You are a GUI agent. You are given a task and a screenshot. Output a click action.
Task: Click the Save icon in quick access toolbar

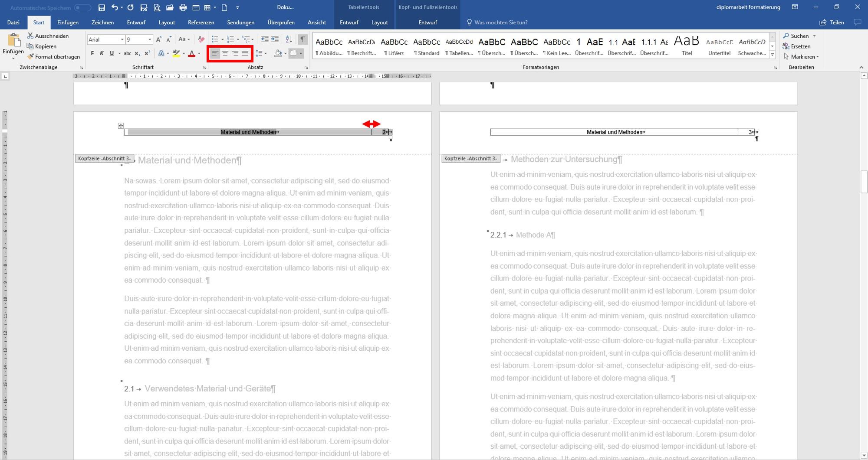(x=102, y=7)
